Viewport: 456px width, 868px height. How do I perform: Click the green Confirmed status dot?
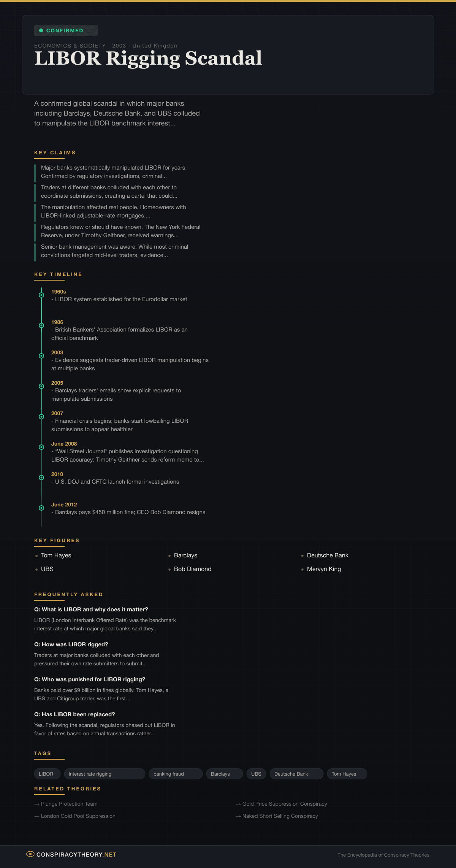tap(41, 30)
